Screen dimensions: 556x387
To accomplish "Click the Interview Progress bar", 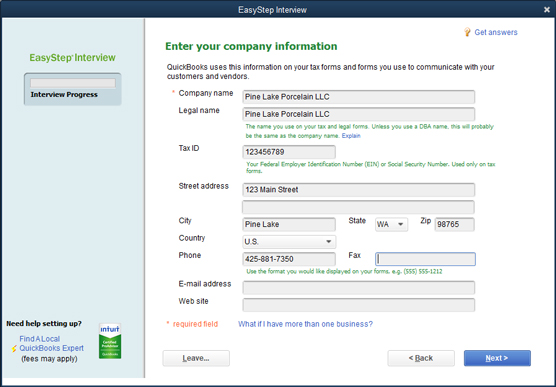I will 73,83.
